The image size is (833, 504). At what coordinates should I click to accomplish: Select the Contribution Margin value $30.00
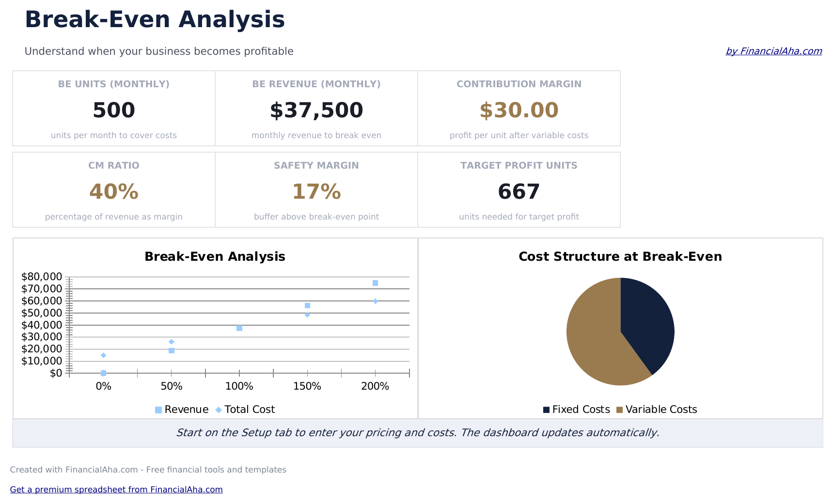(519, 110)
